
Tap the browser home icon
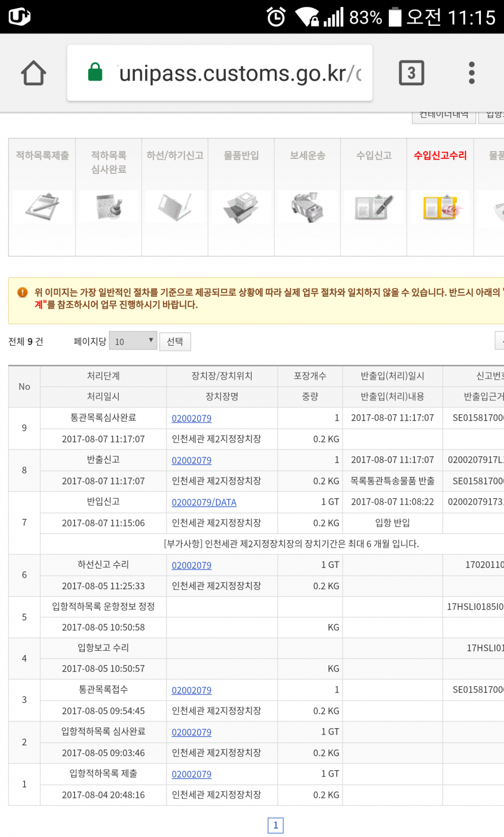33,73
